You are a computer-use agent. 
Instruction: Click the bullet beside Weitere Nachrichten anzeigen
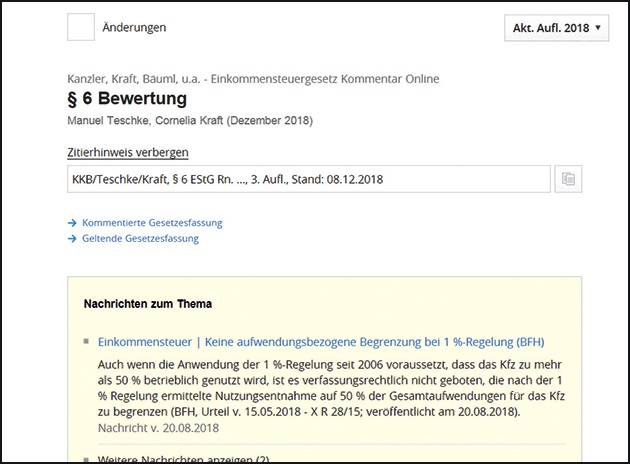point(87,458)
